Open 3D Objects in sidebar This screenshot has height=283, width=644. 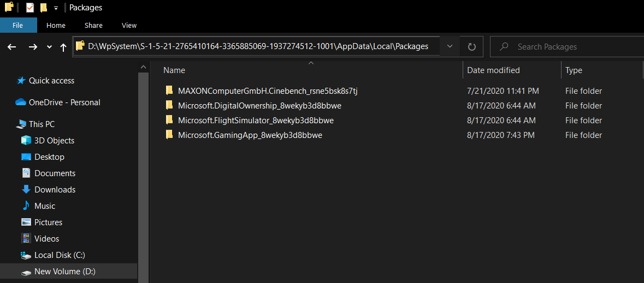coord(54,140)
